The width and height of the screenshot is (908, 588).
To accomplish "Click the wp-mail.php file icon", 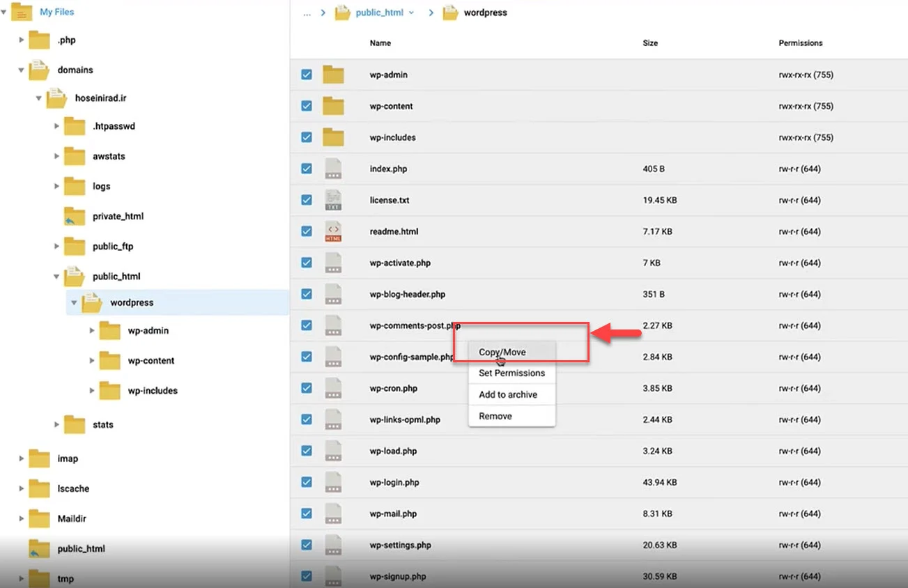I will pos(334,513).
